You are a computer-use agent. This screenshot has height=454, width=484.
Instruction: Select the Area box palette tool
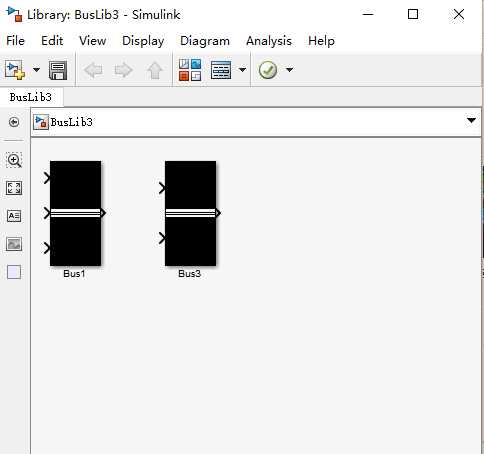pos(14,272)
